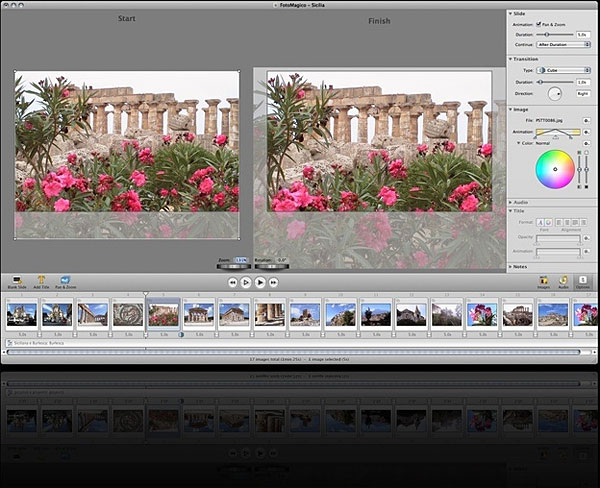The image size is (600, 488).
Task: Click the action gear beside Title Animation
Action: pyautogui.click(x=586, y=251)
